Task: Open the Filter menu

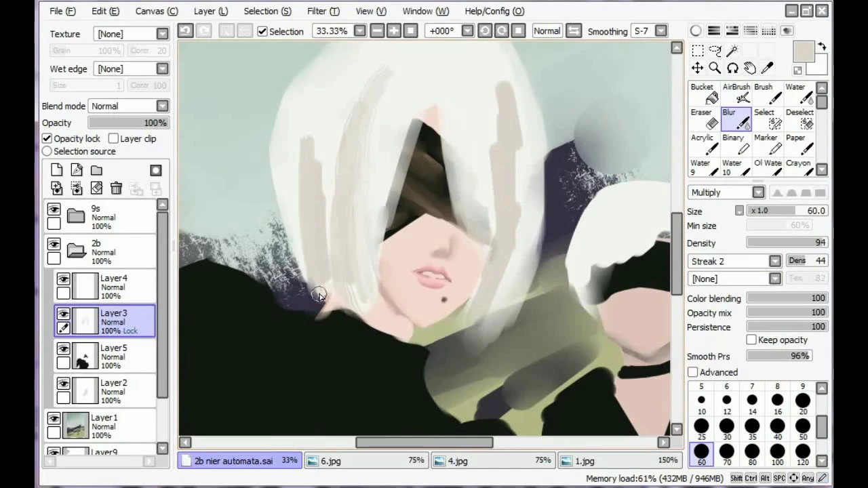Action: coord(323,11)
